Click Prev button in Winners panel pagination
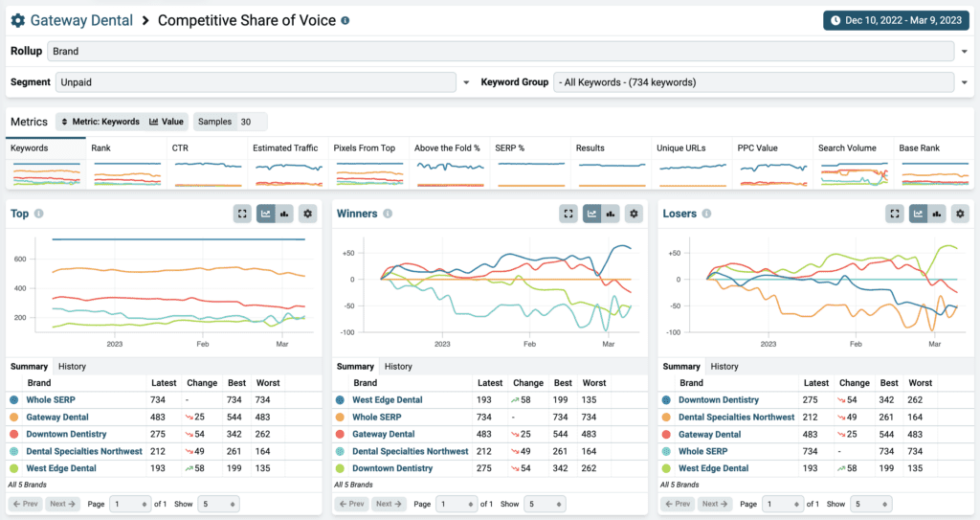The height and width of the screenshot is (520, 980). coord(352,504)
